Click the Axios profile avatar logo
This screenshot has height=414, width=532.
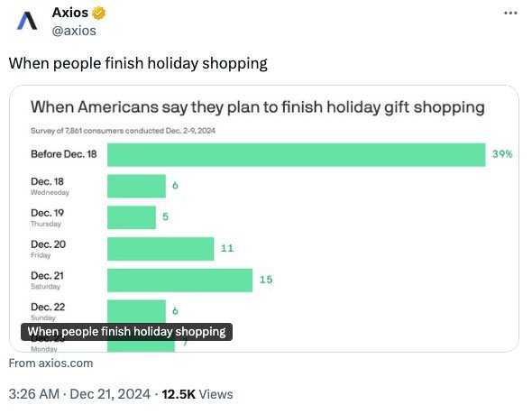(27, 21)
